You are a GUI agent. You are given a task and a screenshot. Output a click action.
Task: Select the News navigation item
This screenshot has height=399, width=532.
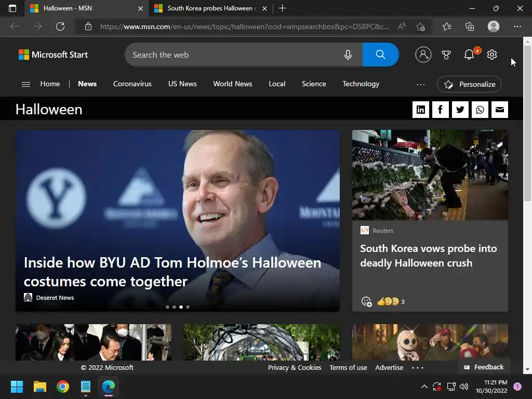tap(87, 84)
